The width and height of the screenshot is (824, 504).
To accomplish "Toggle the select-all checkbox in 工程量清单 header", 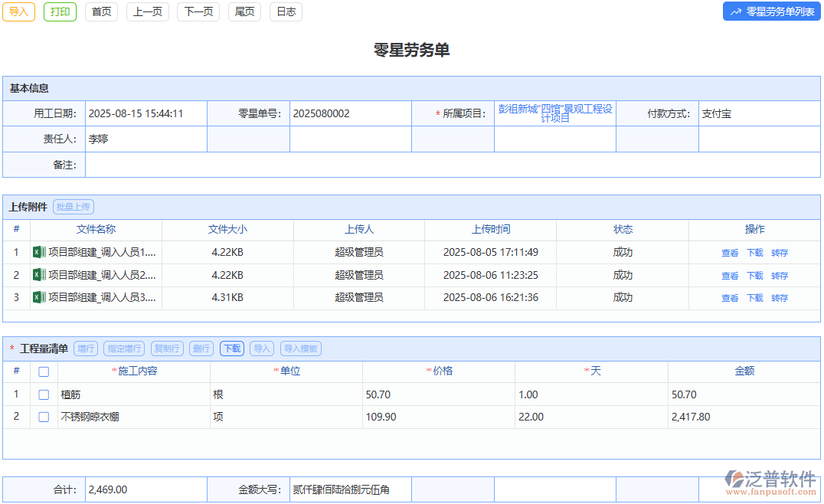I will (x=43, y=371).
